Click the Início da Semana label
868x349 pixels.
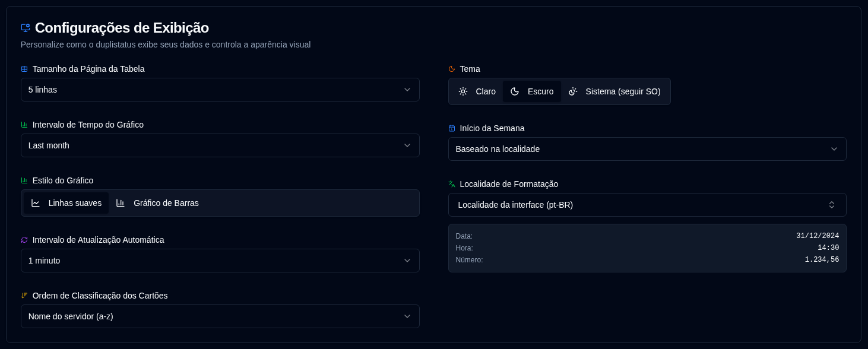coord(492,128)
